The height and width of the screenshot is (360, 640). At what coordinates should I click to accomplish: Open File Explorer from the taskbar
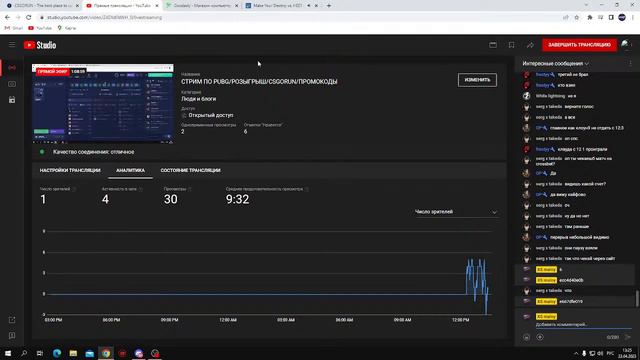(x=73, y=353)
